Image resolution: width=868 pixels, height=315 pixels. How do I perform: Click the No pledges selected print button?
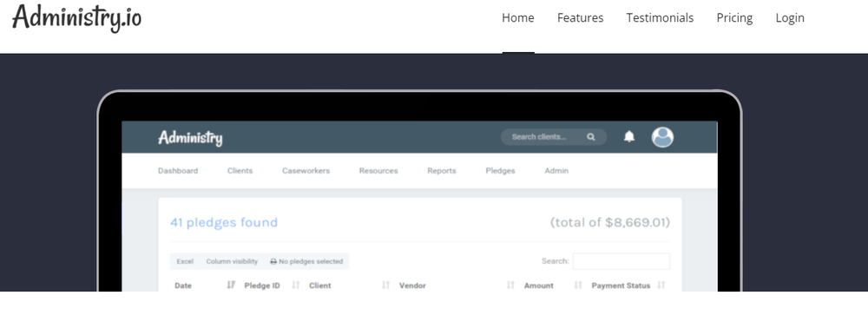pos(306,261)
